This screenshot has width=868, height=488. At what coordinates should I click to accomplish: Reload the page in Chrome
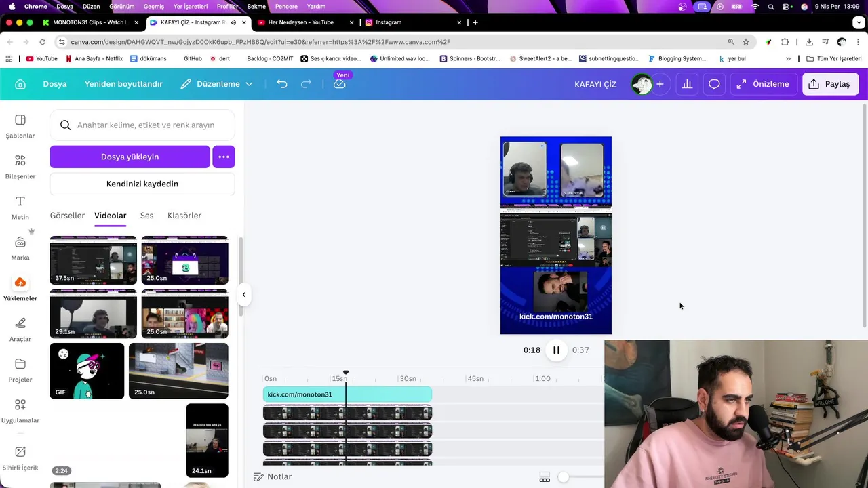(x=42, y=42)
